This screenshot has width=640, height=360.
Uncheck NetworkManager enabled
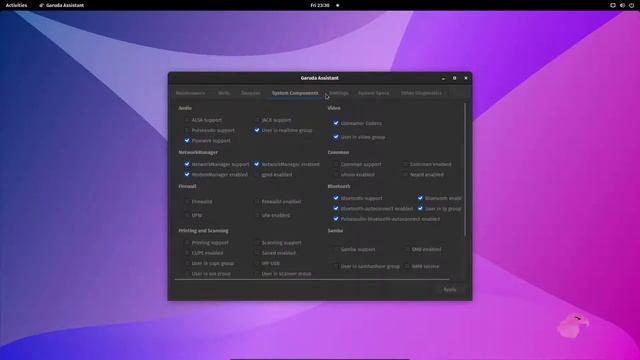coord(257,164)
